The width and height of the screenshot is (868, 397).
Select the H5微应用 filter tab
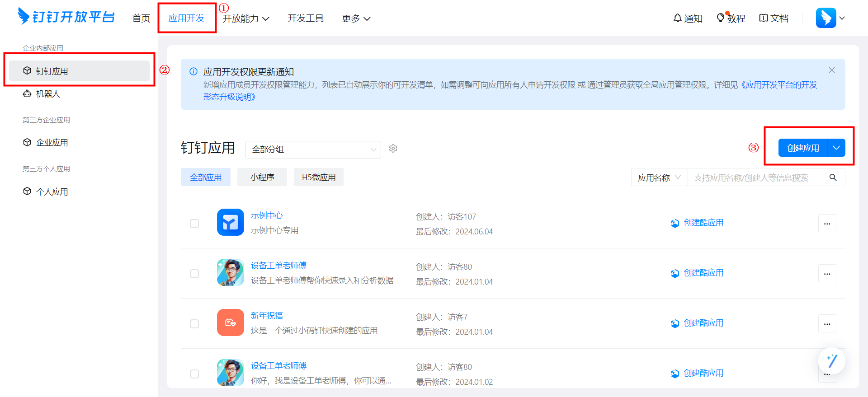[319, 177]
